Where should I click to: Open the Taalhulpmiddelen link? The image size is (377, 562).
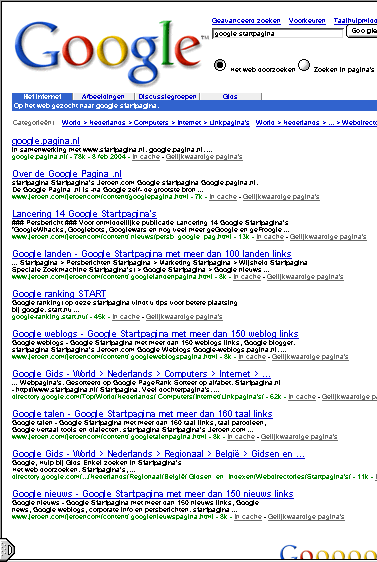(x=355, y=20)
